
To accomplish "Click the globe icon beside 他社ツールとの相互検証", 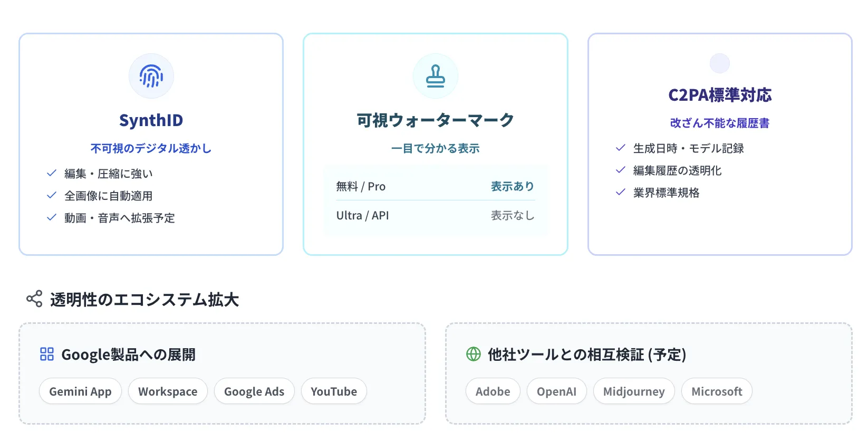I will [x=474, y=354].
